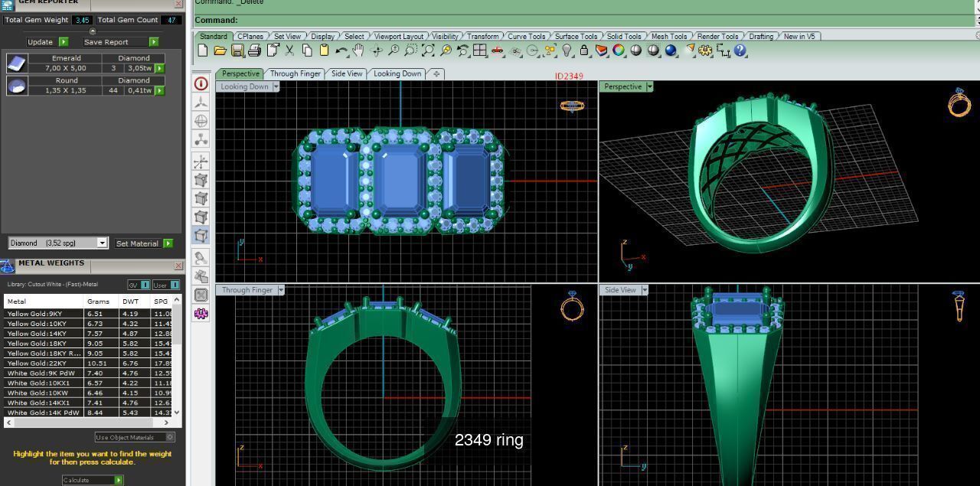Toggle Use Object Materials option
This screenshot has height=486, width=980.
[135, 437]
